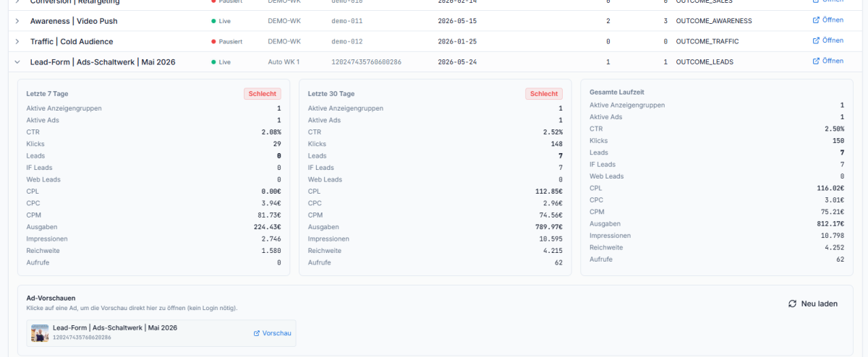Collapse the Lead-Form | Ads-Schaltwerk row chevron
This screenshot has height=357, width=868.
tap(17, 62)
